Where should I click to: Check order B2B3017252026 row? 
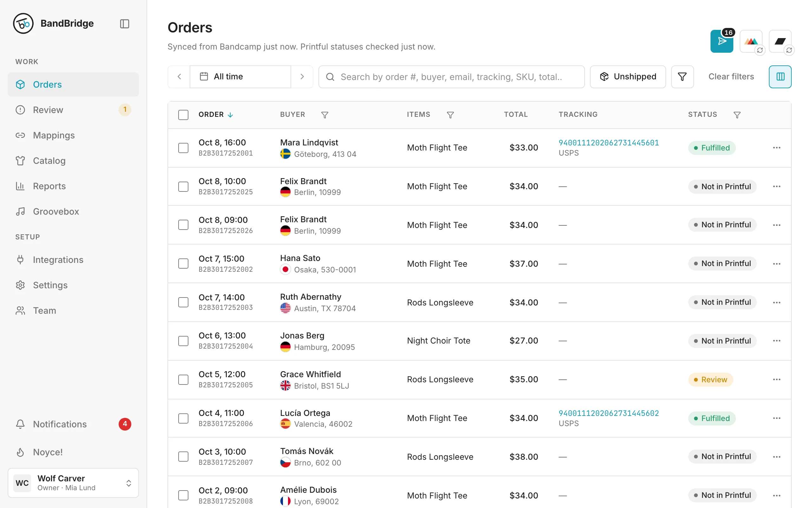tap(183, 225)
